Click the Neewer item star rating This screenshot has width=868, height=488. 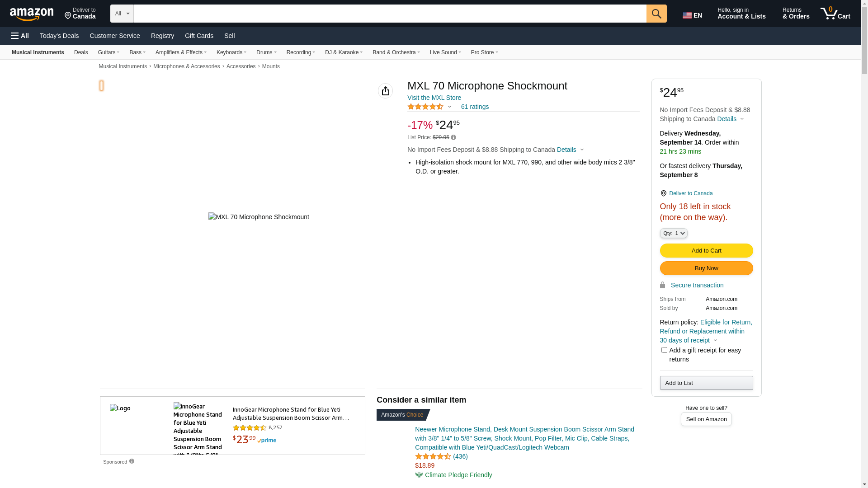[x=433, y=456]
